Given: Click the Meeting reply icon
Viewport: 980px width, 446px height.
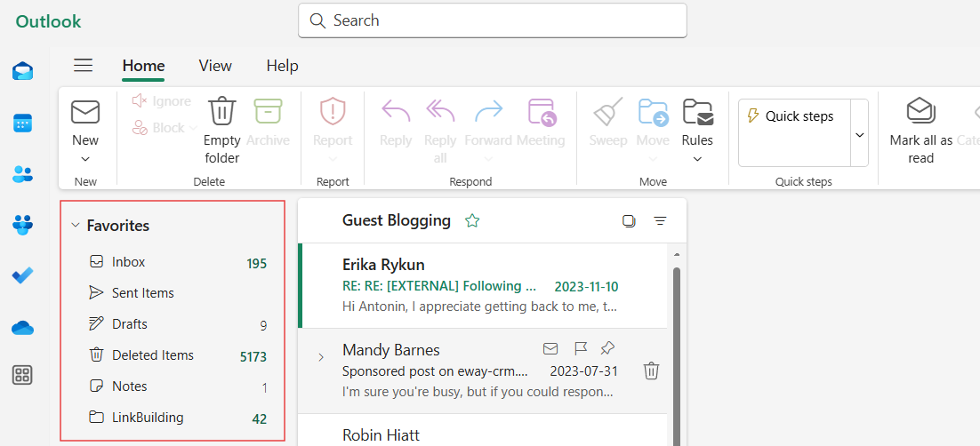Looking at the screenshot, I should 542,111.
